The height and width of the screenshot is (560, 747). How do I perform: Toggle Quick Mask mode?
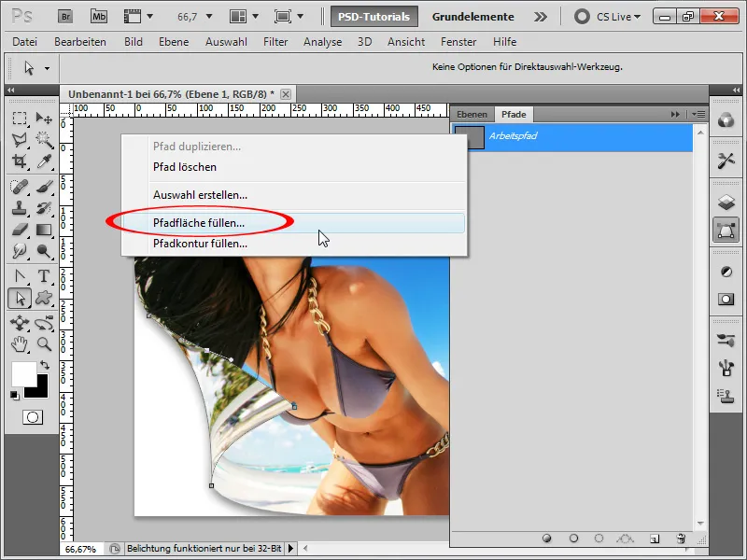[x=33, y=417]
